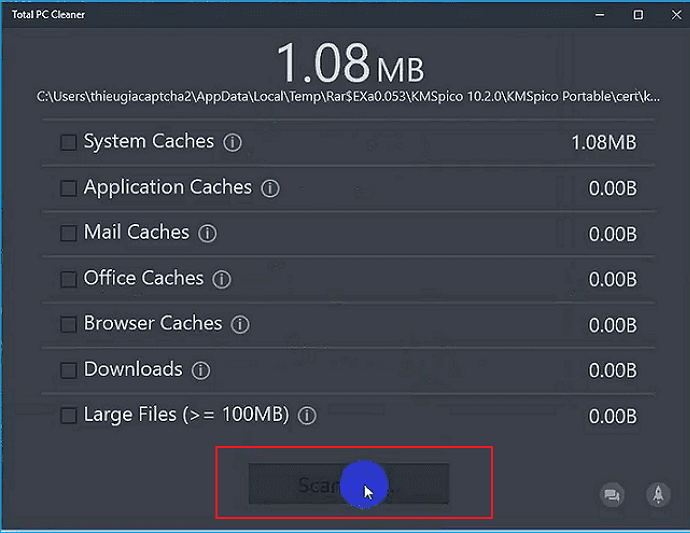This screenshot has width=690, height=533.
Task: Click the Application Caches label
Action: (x=168, y=187)
